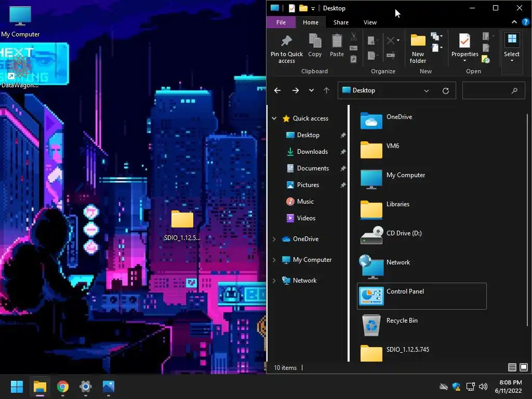Expand the My Computer tree node
Image resolution: width=532 pixels, height=399 pixels.
point(274,260)
